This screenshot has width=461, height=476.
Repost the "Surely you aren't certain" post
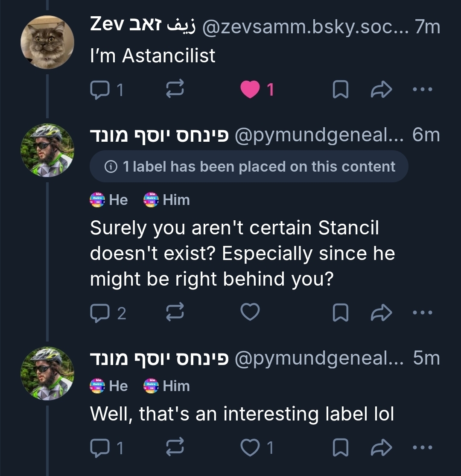175,313
